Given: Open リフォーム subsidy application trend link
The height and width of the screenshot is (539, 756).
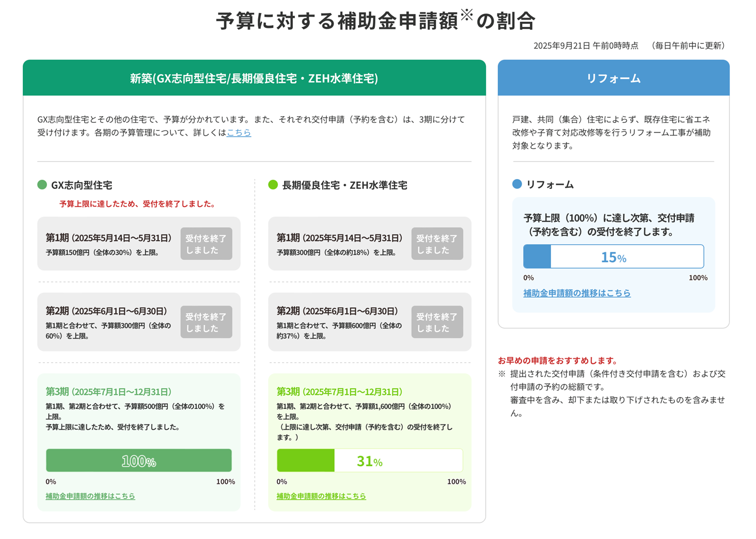Looking at the screenshot, I should [x=577, y=293].
